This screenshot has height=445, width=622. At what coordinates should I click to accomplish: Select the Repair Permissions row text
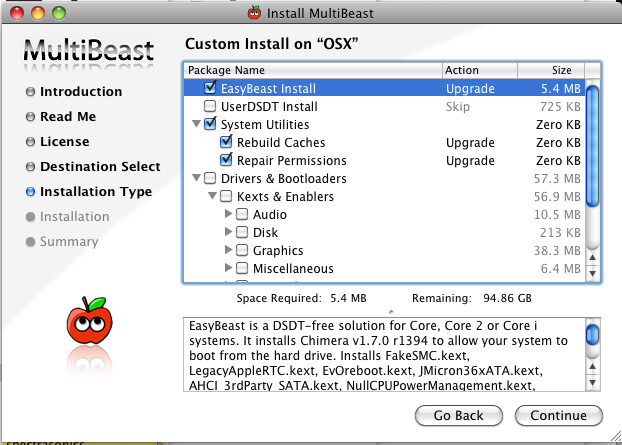292,161
